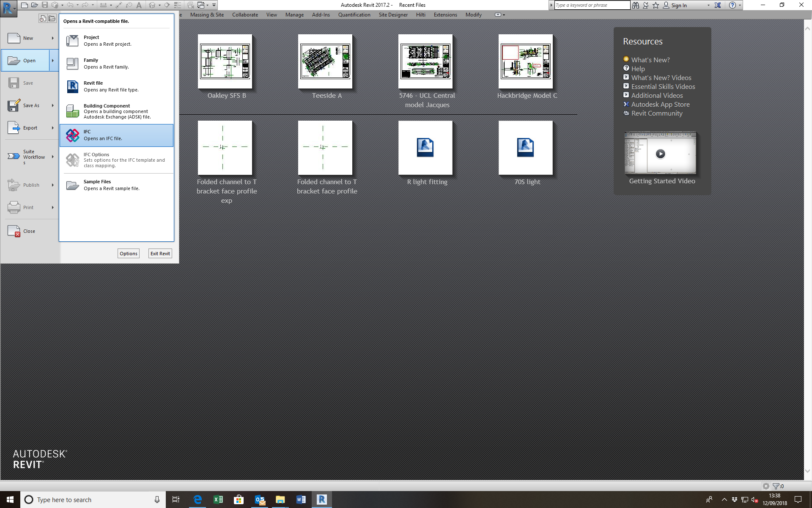Open File Explorer from the taskbar
Screen dimensions: 812x508
(x=280, y=500)
